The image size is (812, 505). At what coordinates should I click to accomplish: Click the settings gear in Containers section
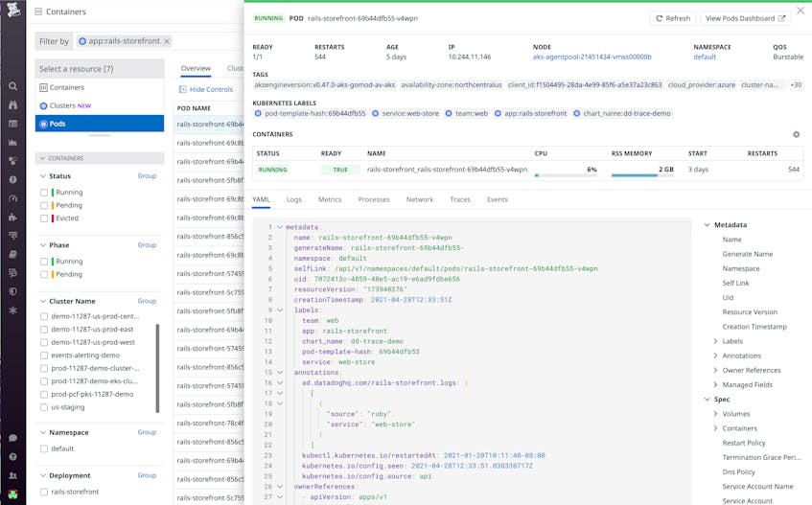(x=797, y=134)
